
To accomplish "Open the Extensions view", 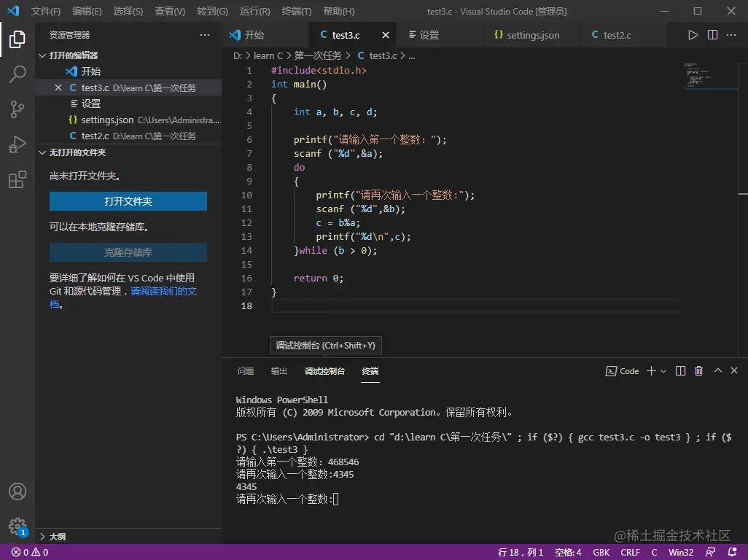I will 17,180.
